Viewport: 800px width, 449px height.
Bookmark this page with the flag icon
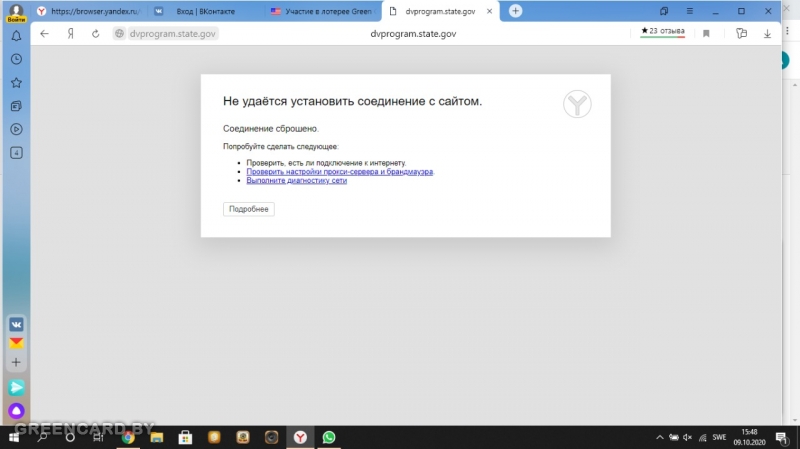point(706,33)
